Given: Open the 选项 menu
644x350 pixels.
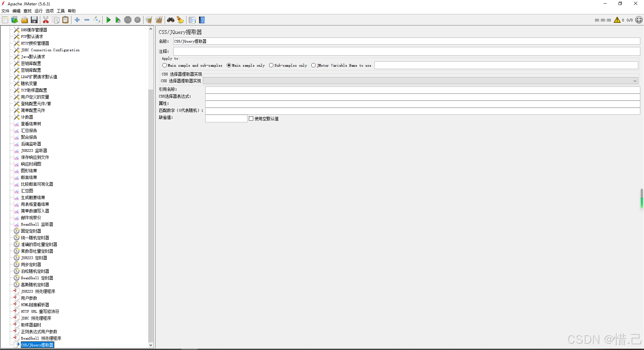Looking at the screenshot, I should (50, 11).
